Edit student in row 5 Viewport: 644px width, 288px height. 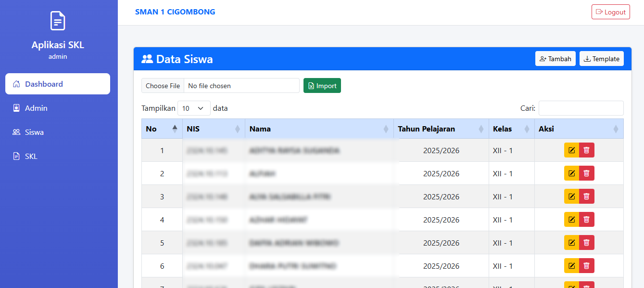(x=571, y=243)
